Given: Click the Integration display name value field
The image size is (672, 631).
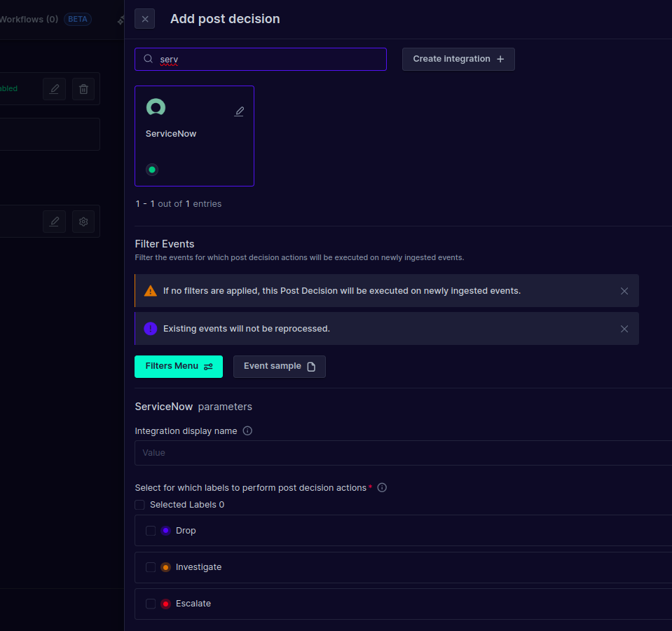Looking at the screenshot, I should pyautogui.click(x=403, y=453).
